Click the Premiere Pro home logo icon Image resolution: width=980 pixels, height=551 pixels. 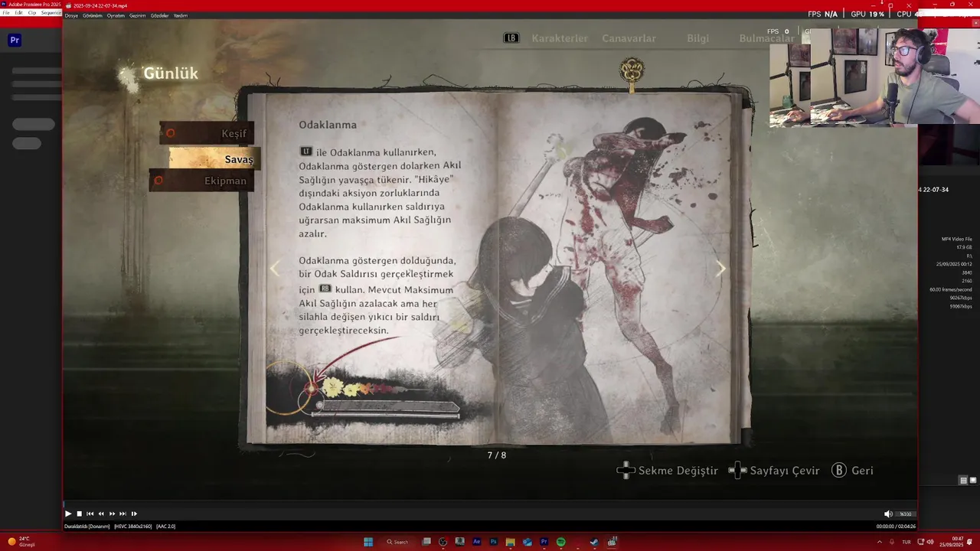[x=15, y=41]
